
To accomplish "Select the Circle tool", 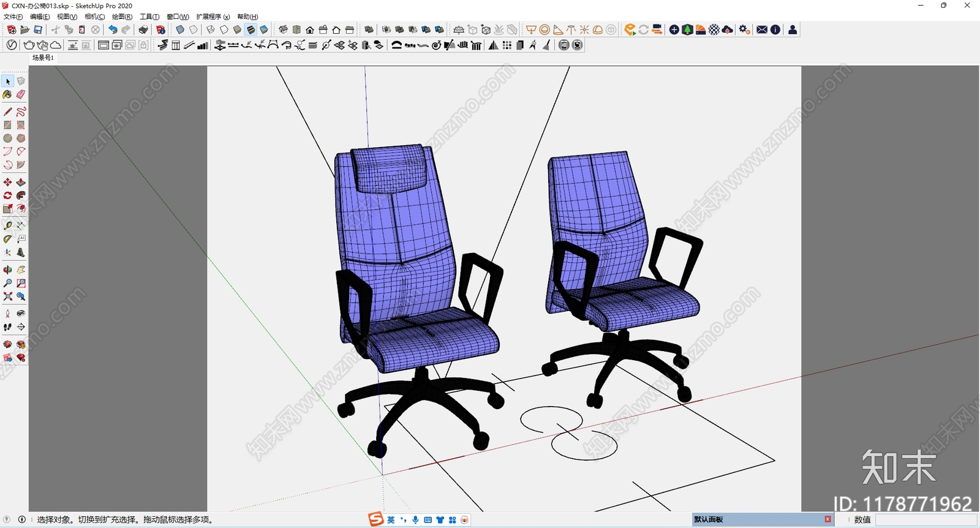I will (x=8, y=138).
